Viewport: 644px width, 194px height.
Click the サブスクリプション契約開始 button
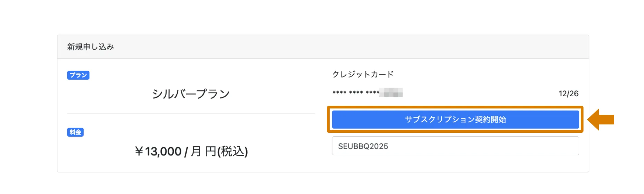pos(455,120)
